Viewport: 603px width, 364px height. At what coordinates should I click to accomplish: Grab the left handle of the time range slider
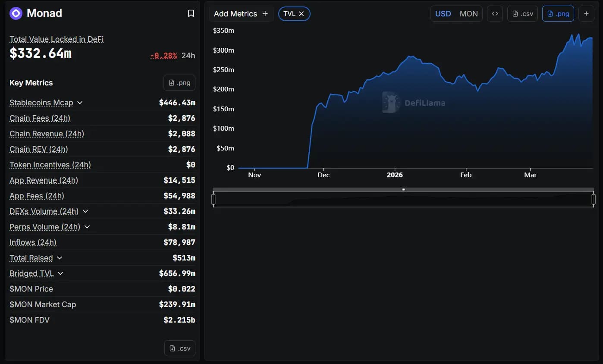pyautogui.click(x=214, y=199)
